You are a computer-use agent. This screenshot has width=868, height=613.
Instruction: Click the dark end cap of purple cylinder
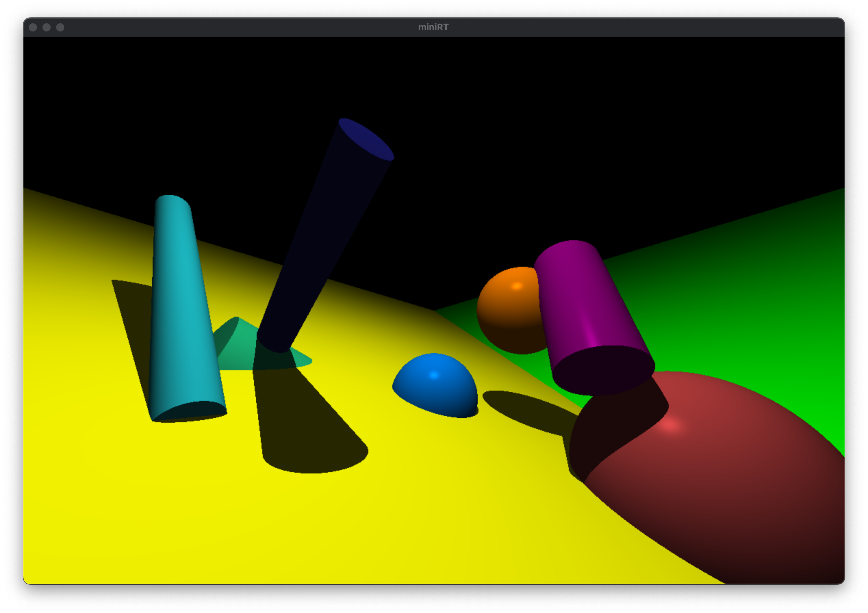603,370
